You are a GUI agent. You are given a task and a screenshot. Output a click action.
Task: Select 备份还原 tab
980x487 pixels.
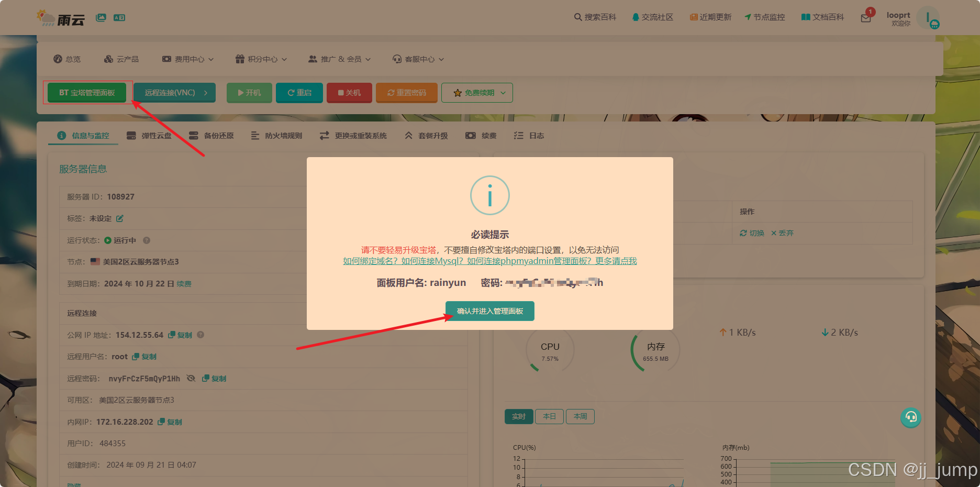tap(211, 136)
